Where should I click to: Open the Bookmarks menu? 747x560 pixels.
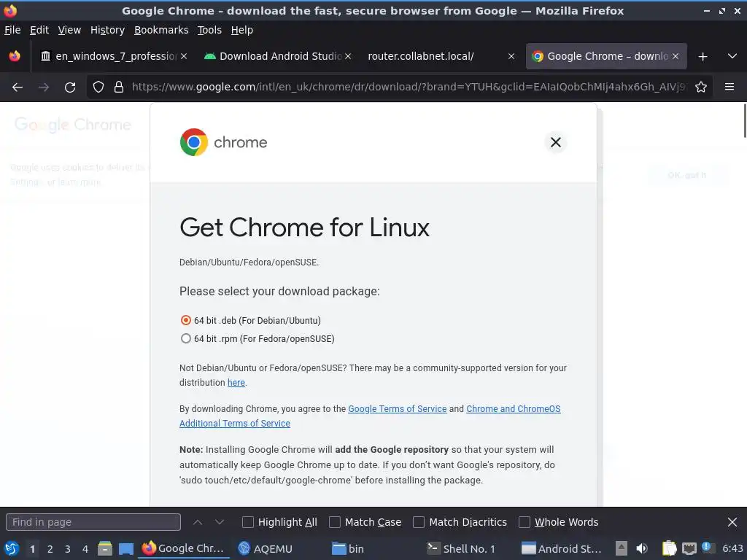pyautogui.click(x=161, y=30)
